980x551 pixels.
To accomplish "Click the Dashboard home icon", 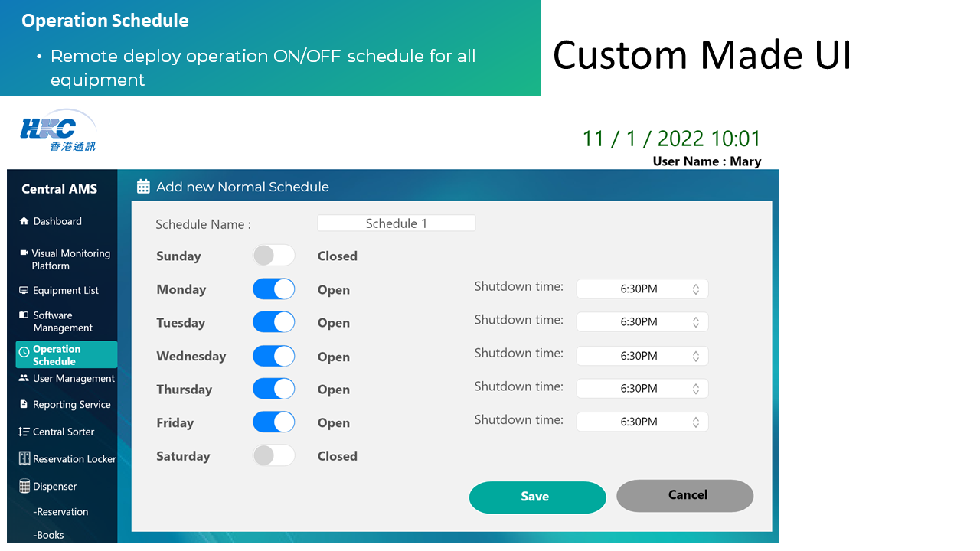I will 24,221.
